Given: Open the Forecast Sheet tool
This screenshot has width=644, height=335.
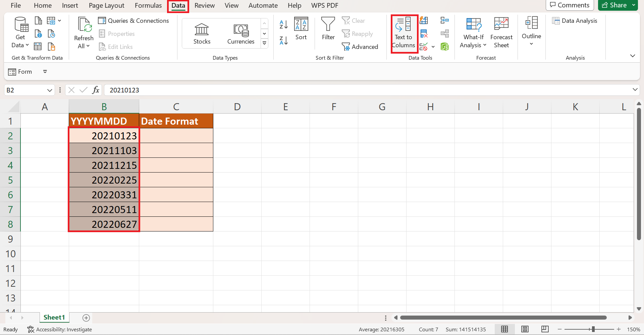Looking at the screenshot, I should (x=501, y=32).
